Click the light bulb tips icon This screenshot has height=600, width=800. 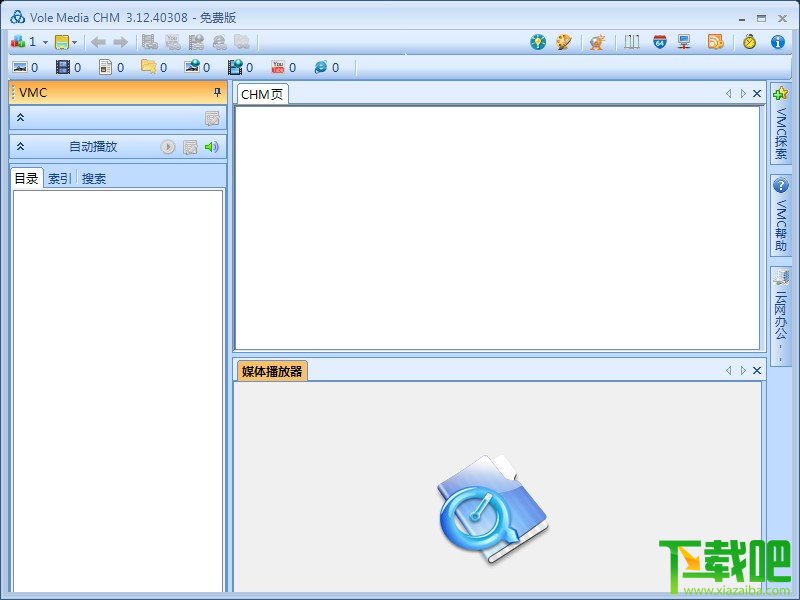538,42
